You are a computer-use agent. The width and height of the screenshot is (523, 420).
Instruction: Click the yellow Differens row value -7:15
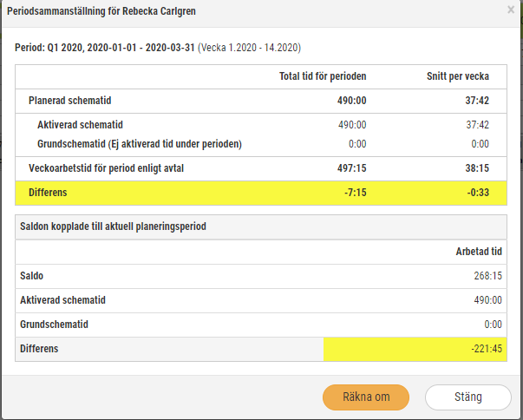coord(356,193)
